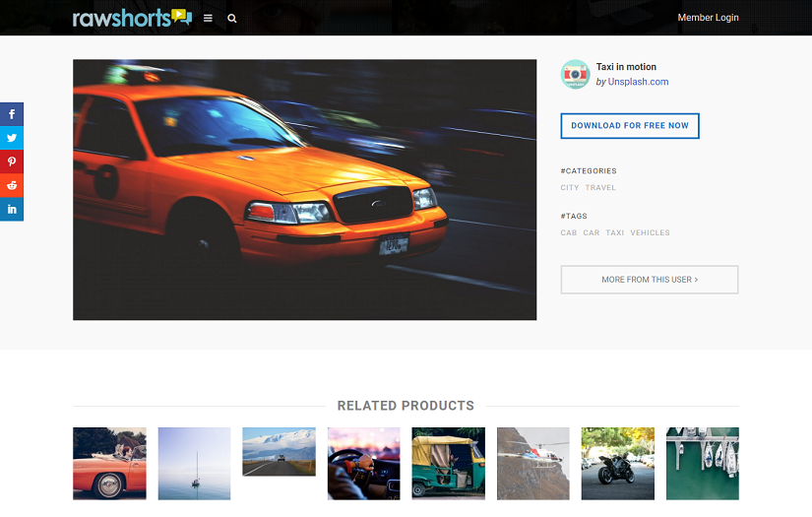
Task: Open the CAR tag
Action: 592,232
